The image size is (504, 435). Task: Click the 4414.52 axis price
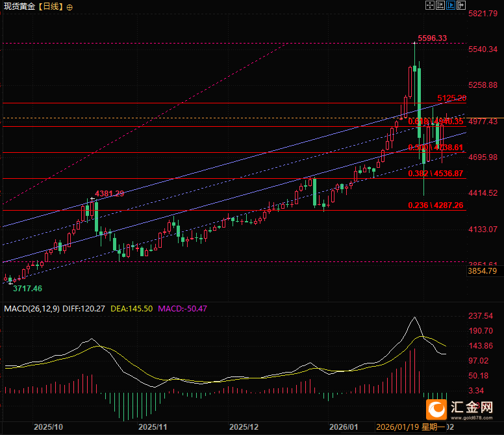(x=483, y=192)
